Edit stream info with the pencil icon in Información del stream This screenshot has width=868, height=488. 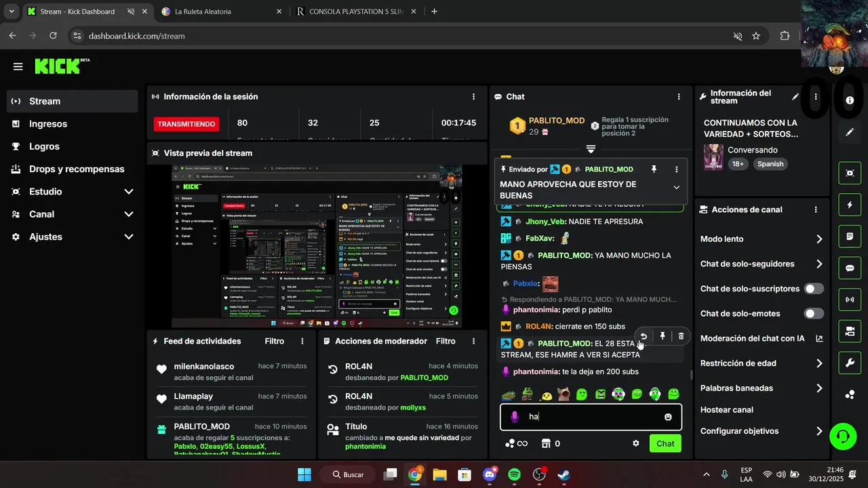[x=795, y=97]
